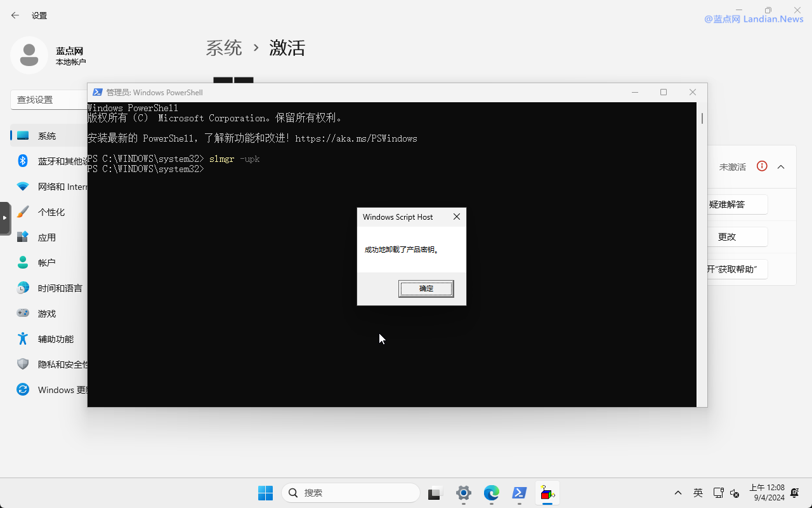The height and width of the screenshot is (508, 812).
Task: Click the PowerShell icon in the window title bar
Action: (x=98, y=92)
